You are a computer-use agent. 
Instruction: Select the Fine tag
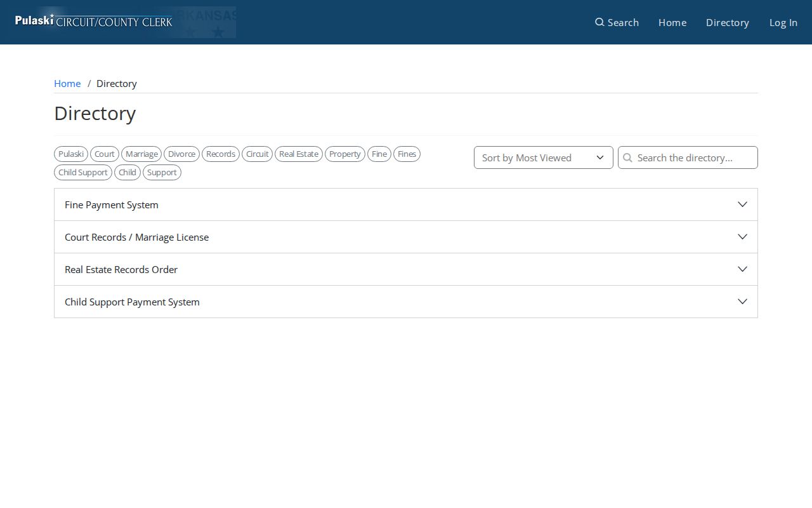tap(379, 154)
